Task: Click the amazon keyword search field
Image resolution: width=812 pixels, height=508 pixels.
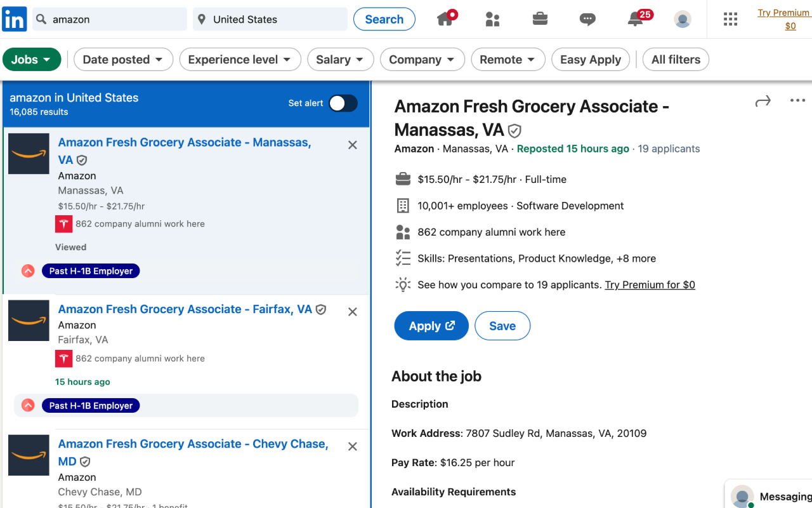Action: pos(110,19)
